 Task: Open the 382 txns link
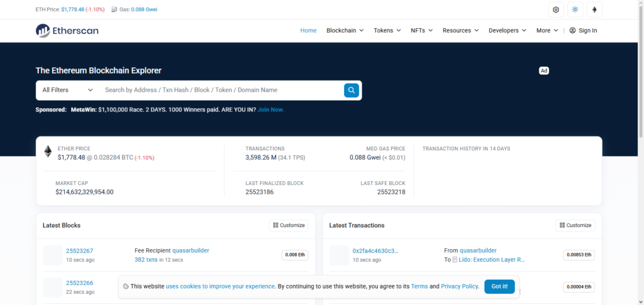[x=146, y=260]
